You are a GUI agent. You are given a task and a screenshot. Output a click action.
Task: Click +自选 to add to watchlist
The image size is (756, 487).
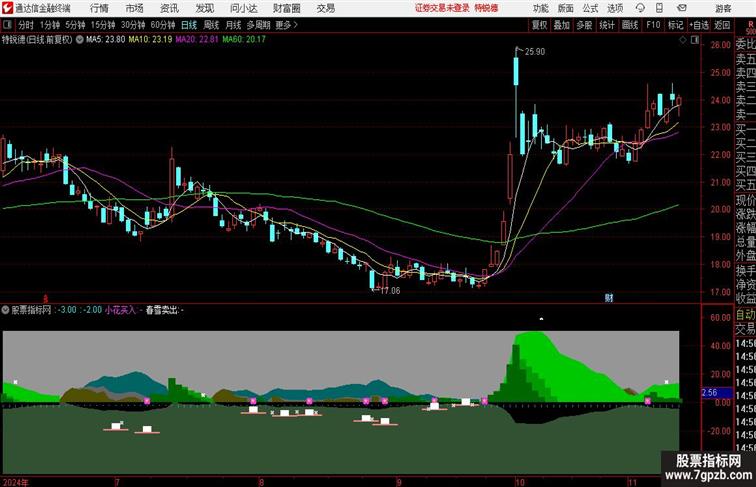click(x=699, y=25)
